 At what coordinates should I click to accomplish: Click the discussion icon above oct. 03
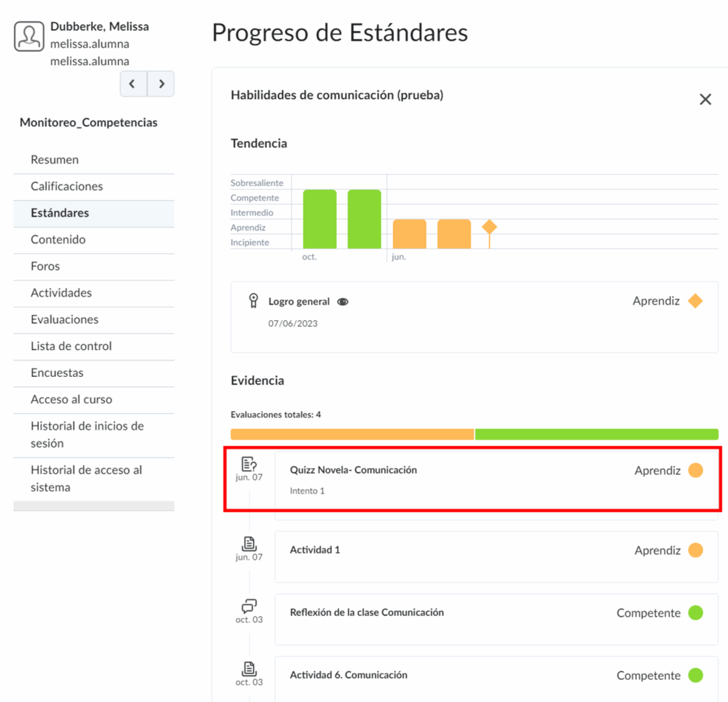coord(249,606)
